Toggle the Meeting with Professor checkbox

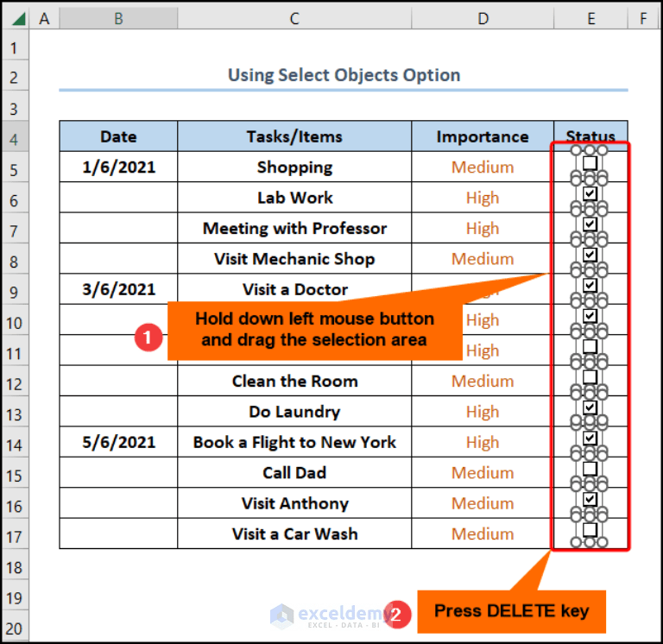pyautogui.click(x=590, y=224)
